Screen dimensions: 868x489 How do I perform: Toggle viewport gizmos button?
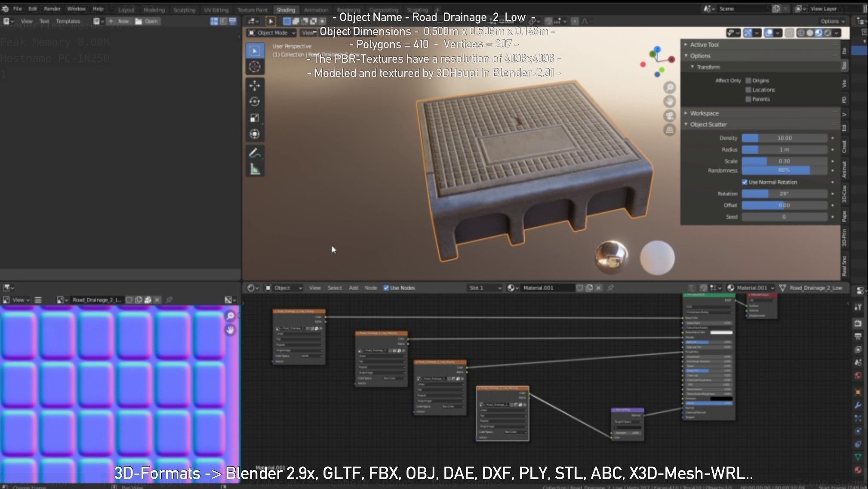(x=748, y=33)
